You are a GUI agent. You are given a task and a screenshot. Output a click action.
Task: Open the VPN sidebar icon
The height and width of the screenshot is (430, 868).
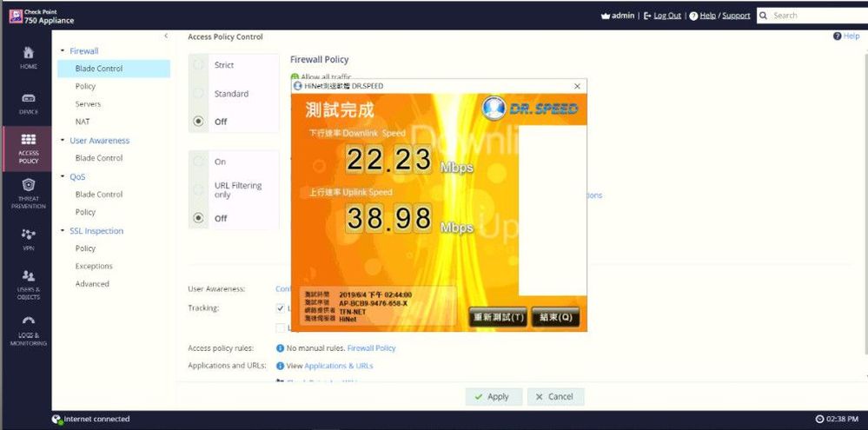(28, 234)
